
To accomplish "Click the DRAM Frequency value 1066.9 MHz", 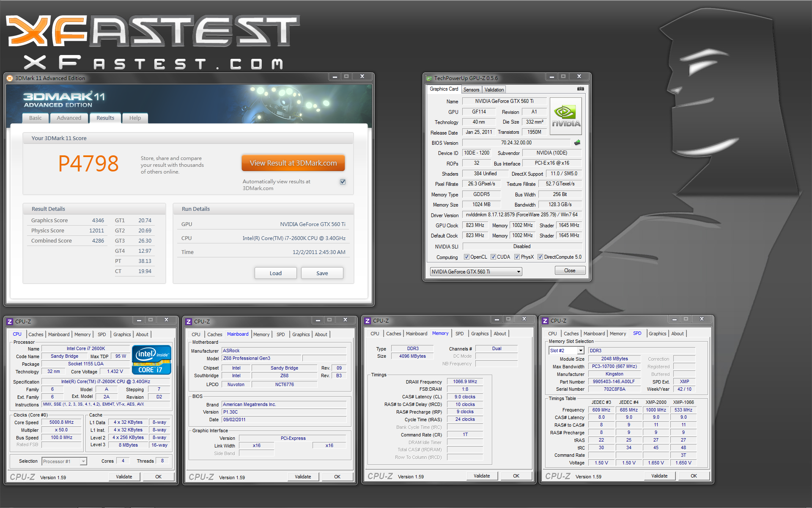I will click(465, 382).
